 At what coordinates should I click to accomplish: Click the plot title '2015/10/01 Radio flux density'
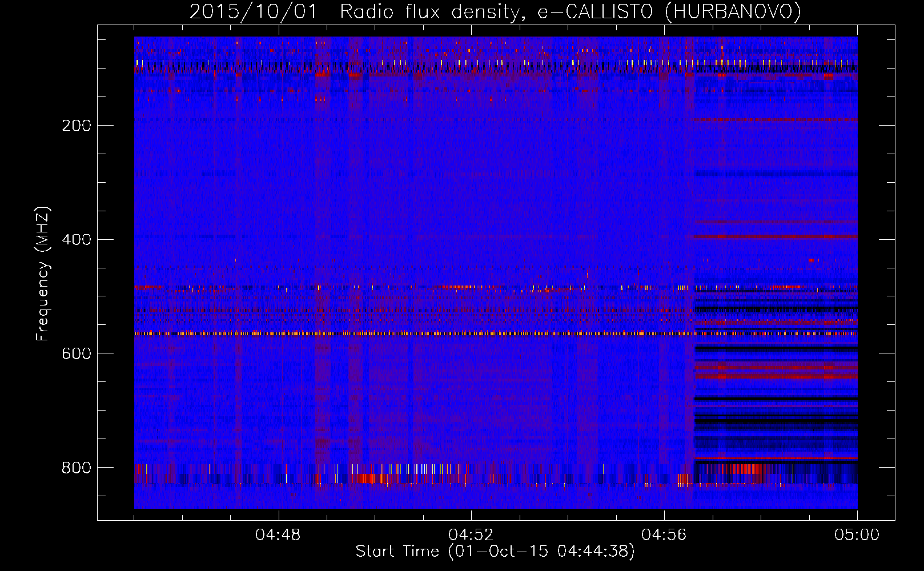[x=495, y=12]
